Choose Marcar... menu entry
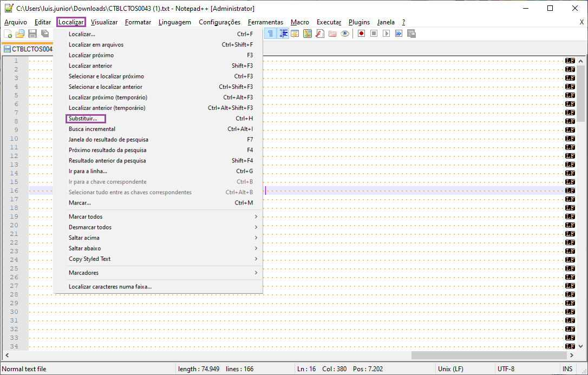The width and height of the screenshot is (588, 375). point(158,203)
